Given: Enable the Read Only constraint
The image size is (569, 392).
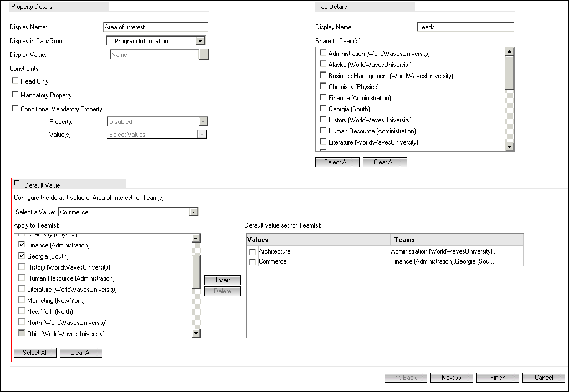Looking at the screenshot, I should (x=15, y=80).
